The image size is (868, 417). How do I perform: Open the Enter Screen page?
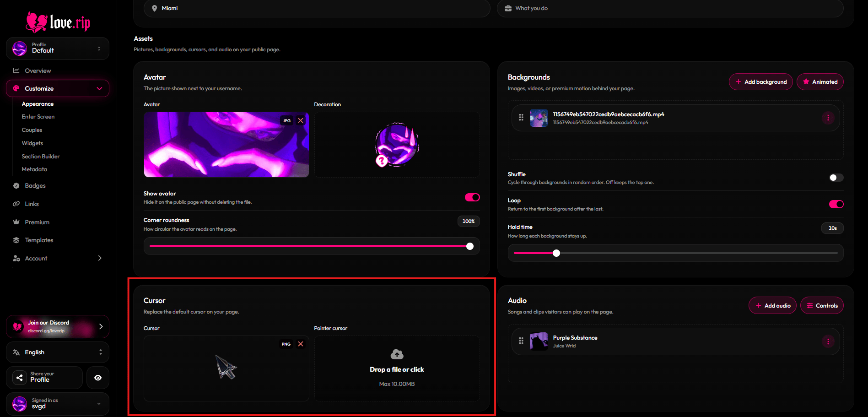38,117
